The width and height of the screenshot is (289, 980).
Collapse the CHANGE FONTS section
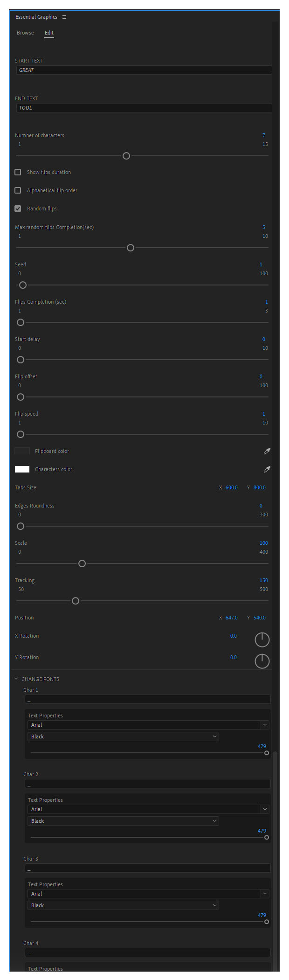point(16,679)
